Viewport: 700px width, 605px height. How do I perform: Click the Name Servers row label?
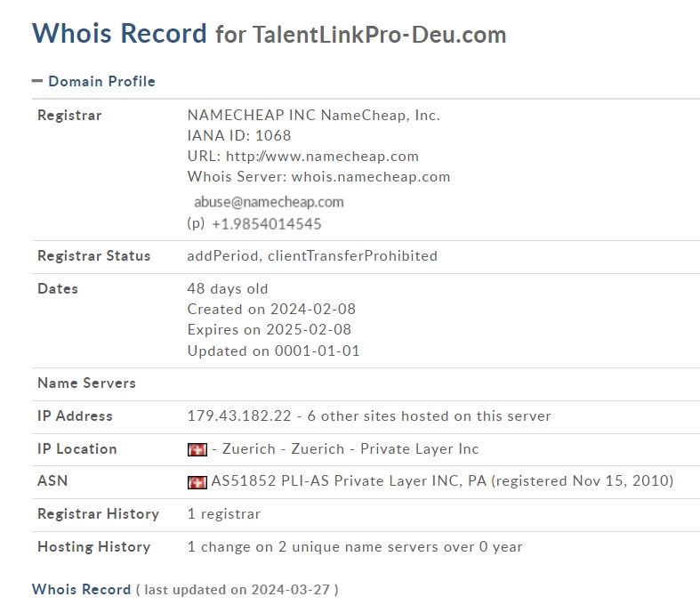point(86,383)
